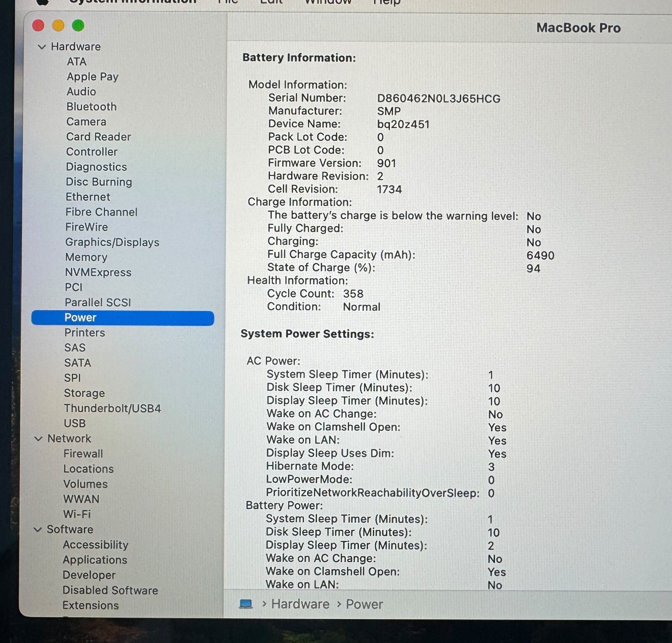
Task: Select USB in the sidebar
Action: tap(75, 423)
